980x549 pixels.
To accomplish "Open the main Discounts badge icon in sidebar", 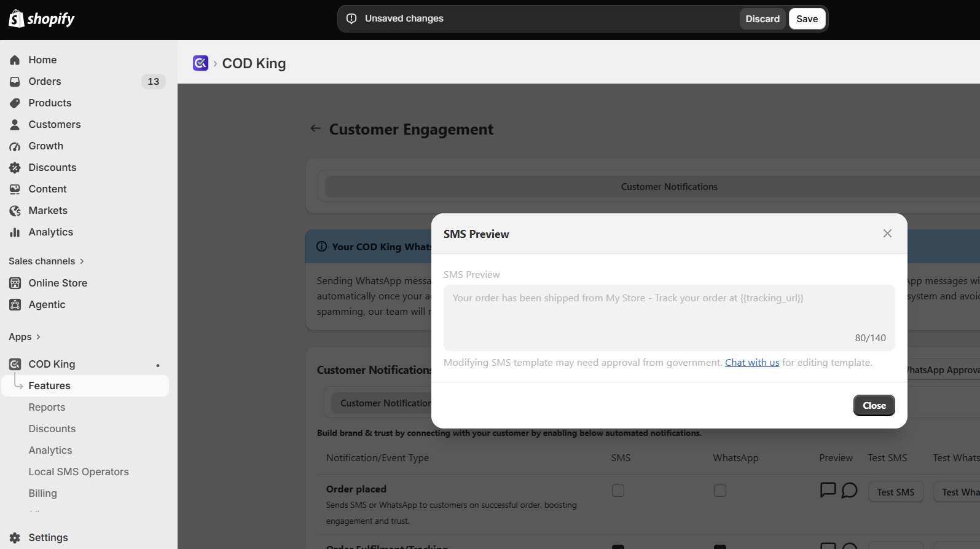I will (15, 167).
